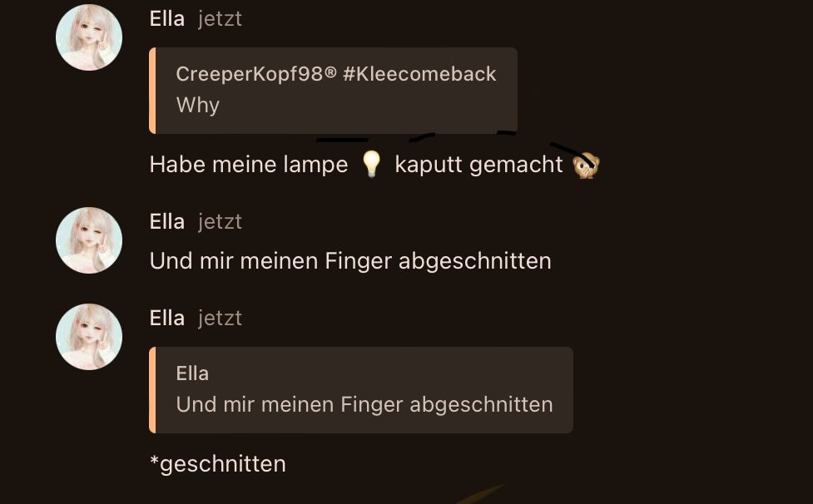Open Ella's avatar beside the *geschnitten correction
Screen dimensions: 813x504
[89, 337]
